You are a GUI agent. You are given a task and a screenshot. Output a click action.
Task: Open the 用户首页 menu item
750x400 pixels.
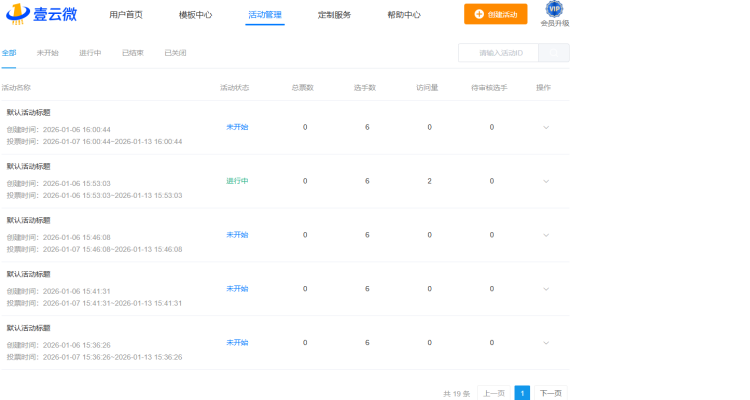[x=126, y=15]
